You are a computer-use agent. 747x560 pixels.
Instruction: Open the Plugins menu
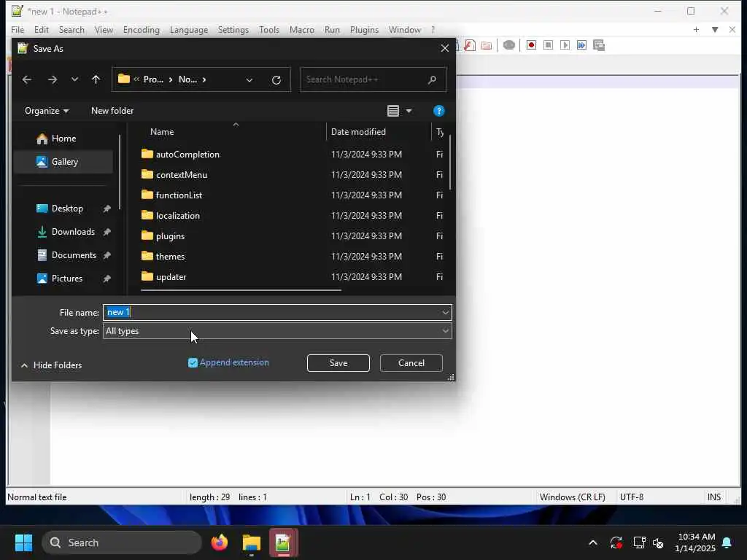point(365,29)
